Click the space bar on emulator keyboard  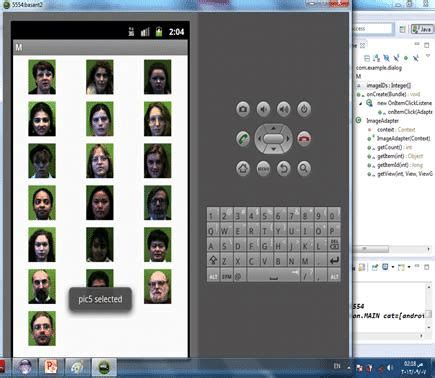pyautogui.click(x=273, y=276)
